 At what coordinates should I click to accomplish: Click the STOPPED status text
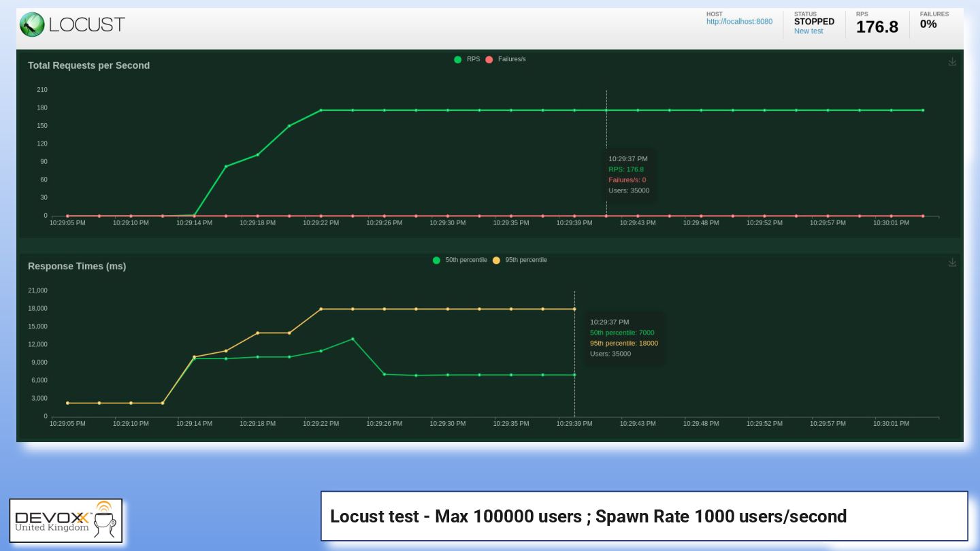coord(814,22)
